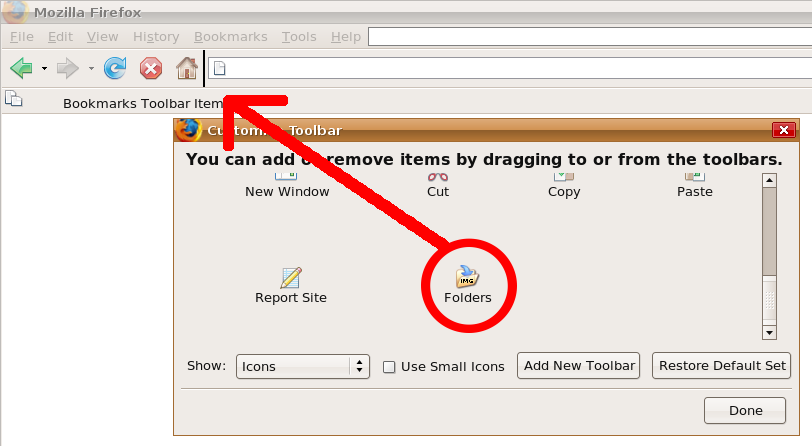Open the Forward history dropdown arrow
Screen dimensions: 812x446
coord(91,68)
